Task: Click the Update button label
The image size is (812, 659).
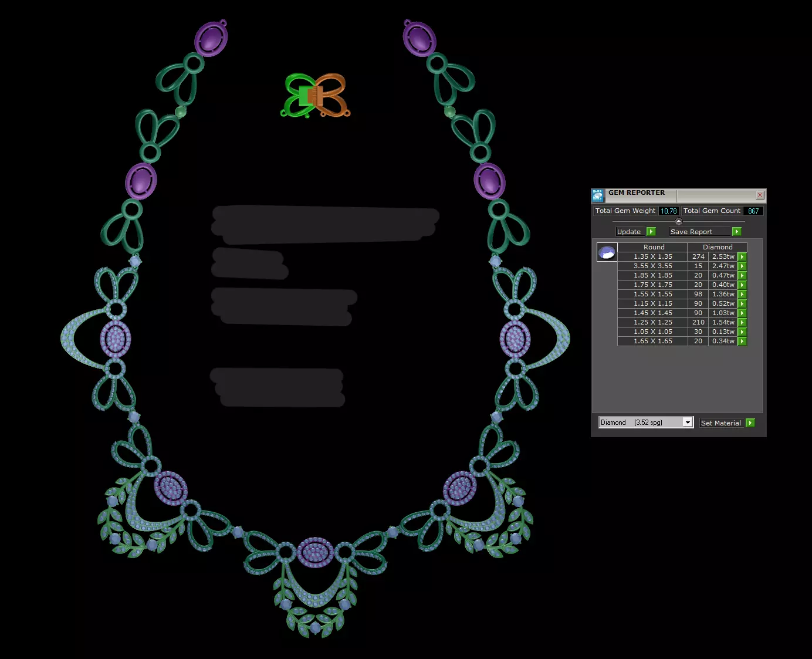Action: pos(629,232)
